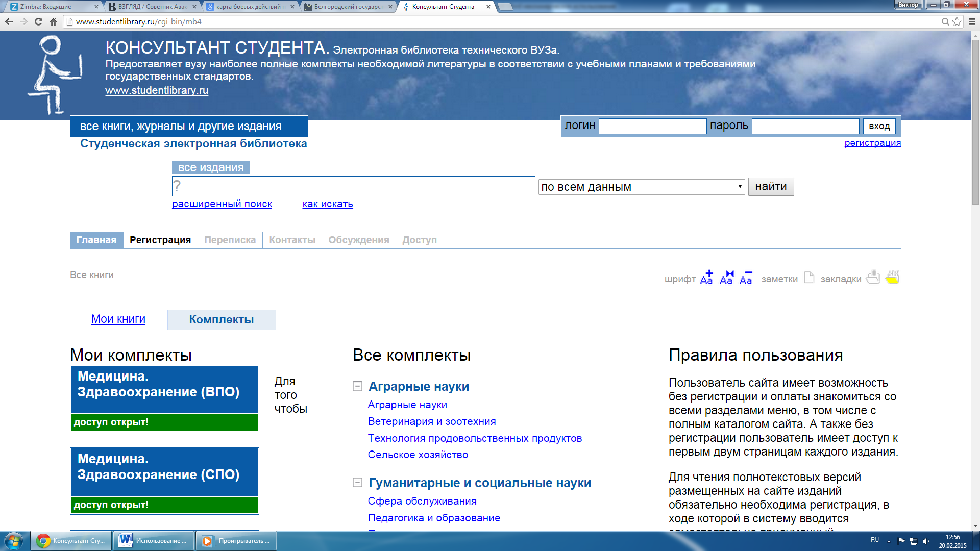Click the yellow folder bookmarks icon
980x551 pixels.
click(893, 278)
